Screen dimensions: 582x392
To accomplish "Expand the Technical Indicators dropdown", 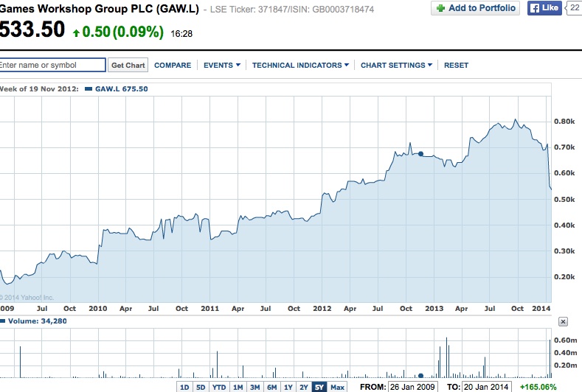I will point(300,66).
